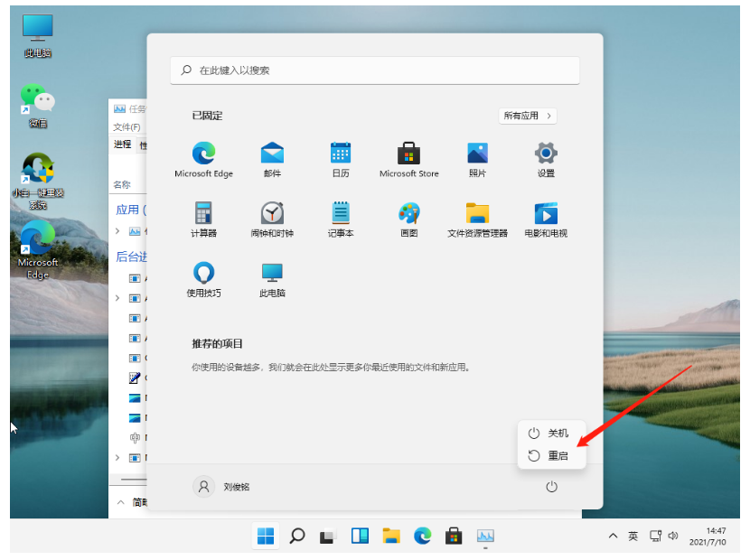Expand the 简略 details chevron in Task Manager
This screenshot has width=750, height=560.
tap(121, 502)
